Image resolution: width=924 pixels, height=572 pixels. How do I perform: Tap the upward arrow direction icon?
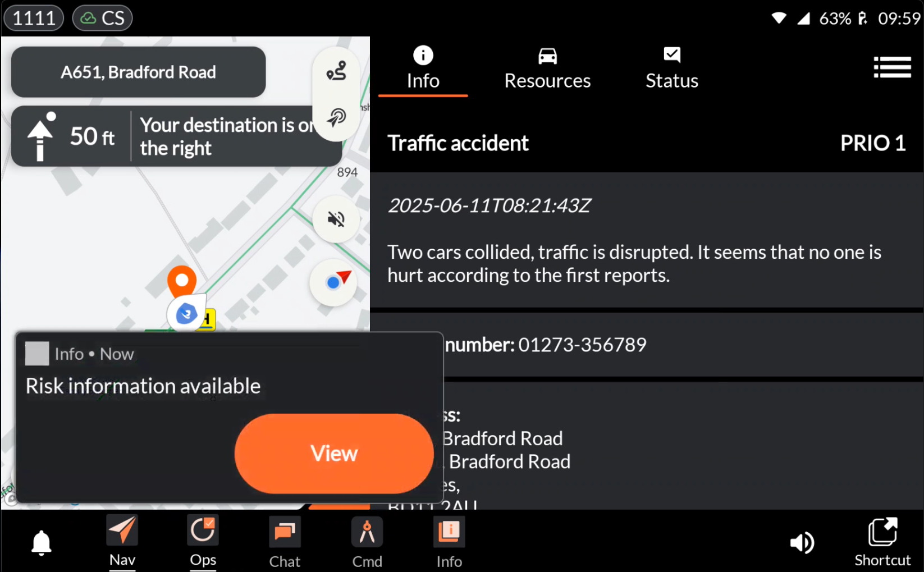40,136
